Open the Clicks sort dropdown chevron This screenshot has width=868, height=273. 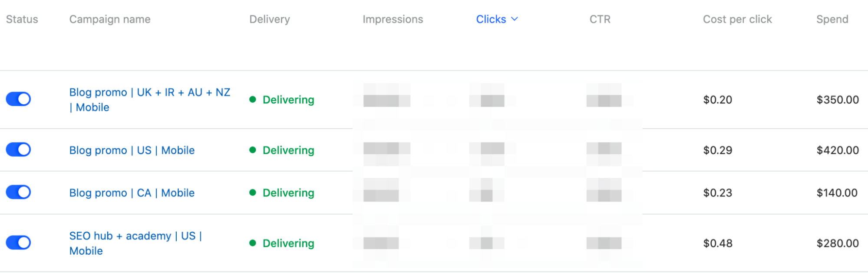click(x=515, y=19)
